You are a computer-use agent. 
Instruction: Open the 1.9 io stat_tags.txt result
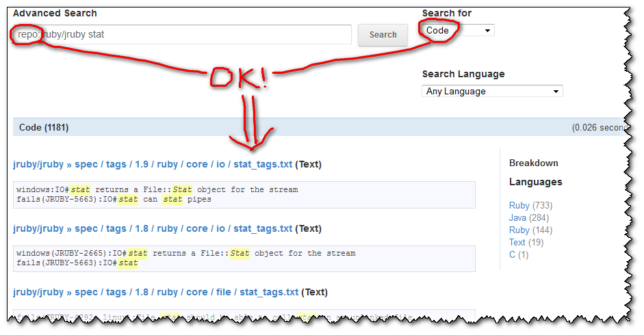(153, 164)
